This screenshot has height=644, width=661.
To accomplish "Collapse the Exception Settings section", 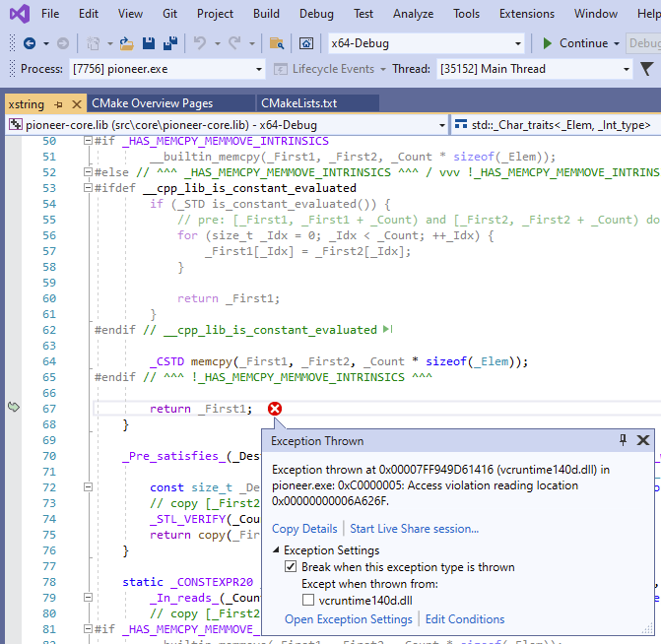I will point(276,550).
